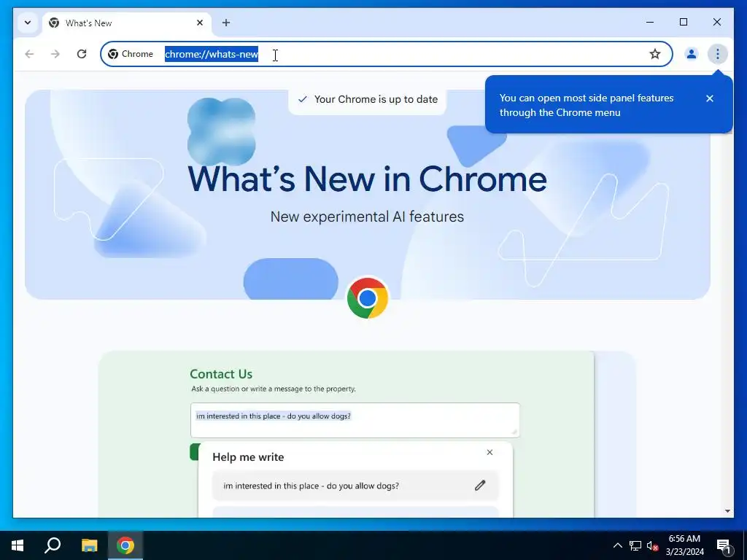Show hidden system tray icons
The height and width of the screenshot is (560, 747).
click(617, 545)
